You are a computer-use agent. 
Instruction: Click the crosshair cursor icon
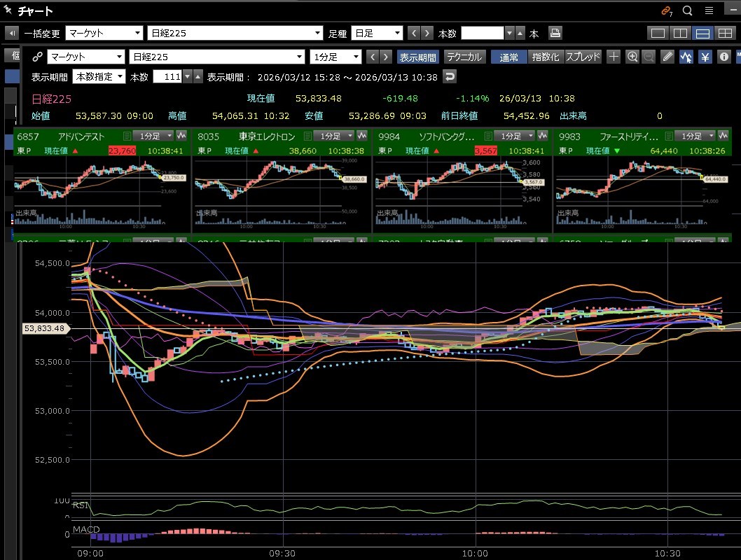coord(614,57)
